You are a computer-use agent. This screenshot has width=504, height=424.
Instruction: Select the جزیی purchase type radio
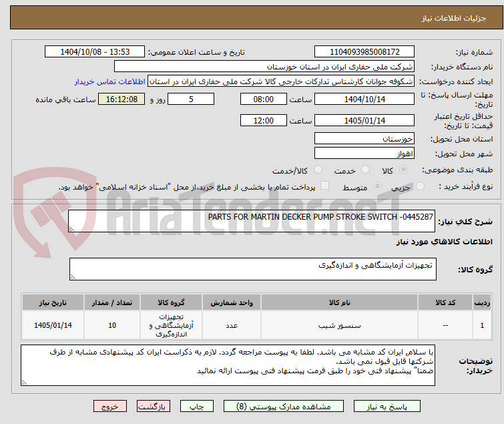pos(420,186)
